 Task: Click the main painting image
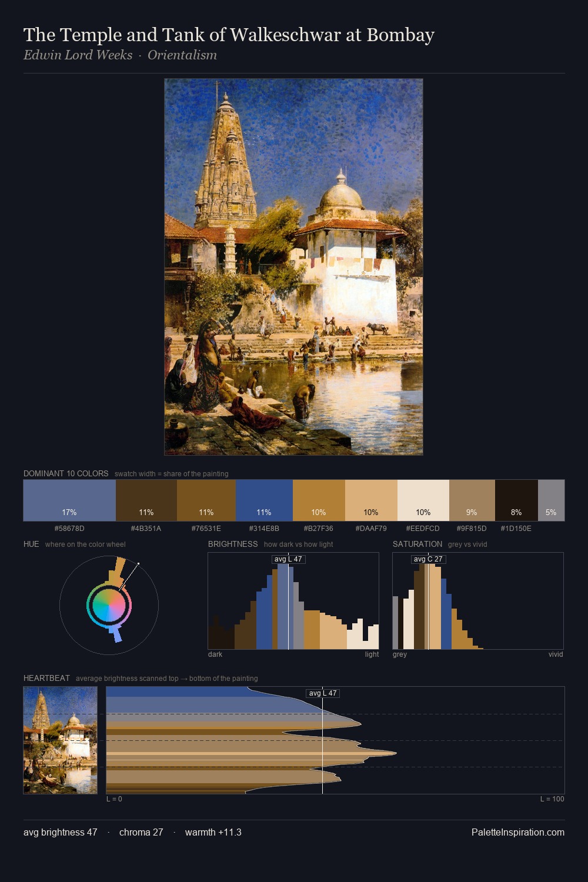point(293,267)
